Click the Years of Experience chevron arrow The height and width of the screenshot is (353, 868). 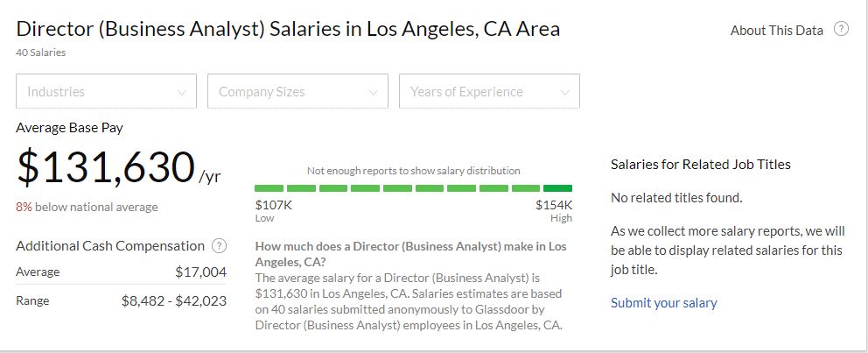565,92
